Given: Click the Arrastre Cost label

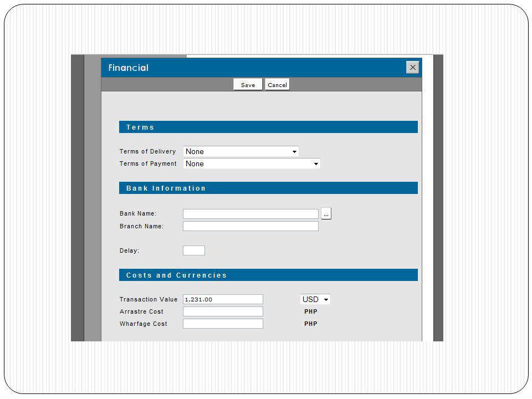Looking at the screenshot, I should click(141, 311).
